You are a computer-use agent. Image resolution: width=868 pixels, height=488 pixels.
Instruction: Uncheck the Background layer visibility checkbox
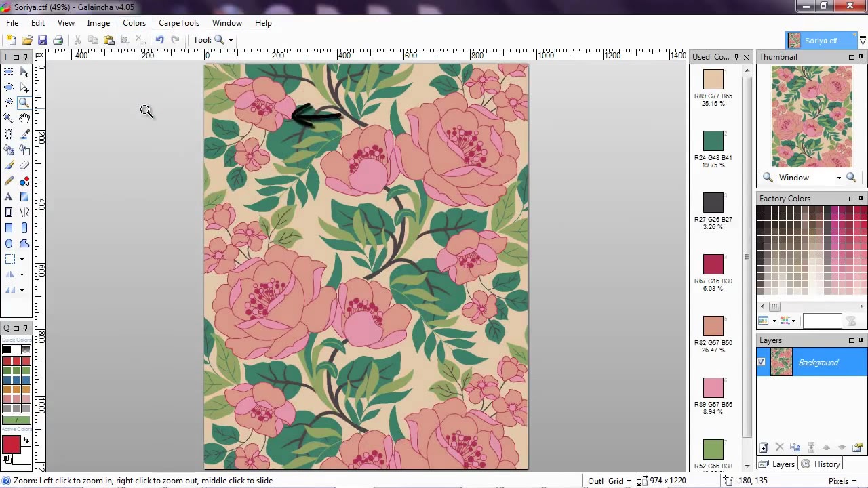(x=762, y=363)
